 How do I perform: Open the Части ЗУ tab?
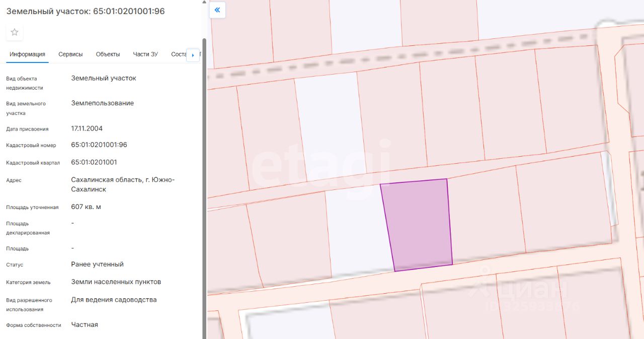tap(145, 54)
